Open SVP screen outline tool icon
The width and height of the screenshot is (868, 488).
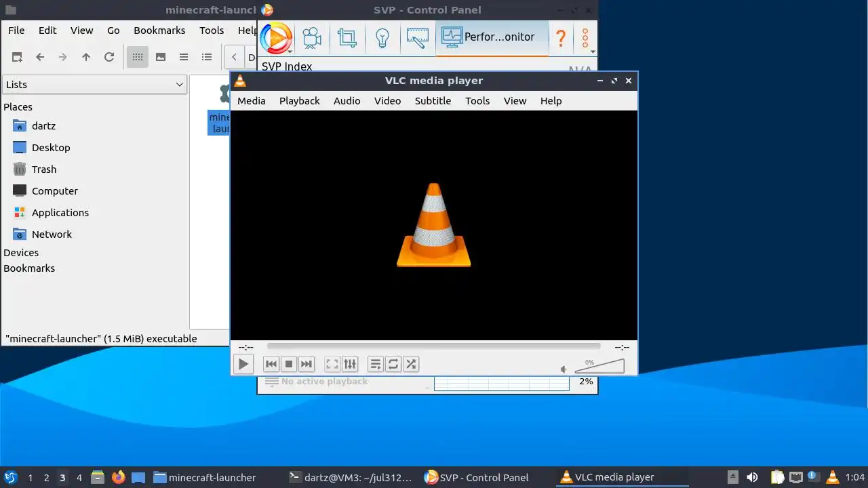418,37
